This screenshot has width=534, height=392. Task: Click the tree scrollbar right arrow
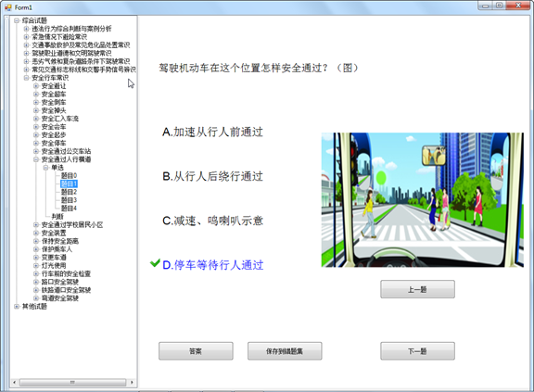[132, 383]
